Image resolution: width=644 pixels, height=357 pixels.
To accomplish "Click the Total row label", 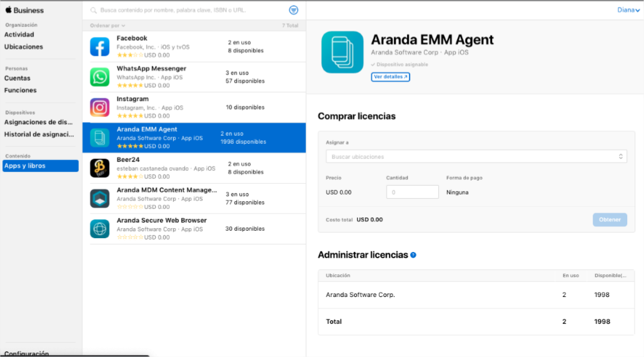I will (x=334, y=321).
